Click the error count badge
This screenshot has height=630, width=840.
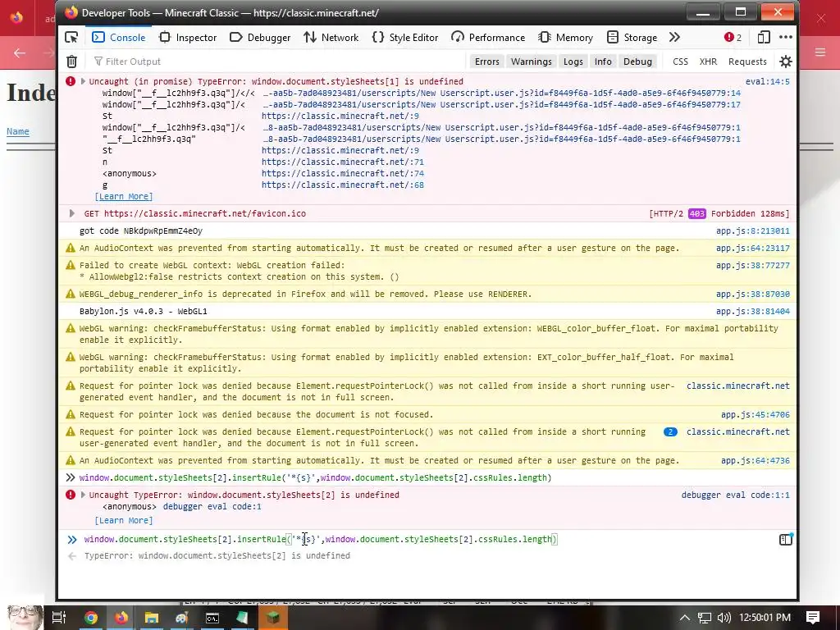tap(733, 37)
